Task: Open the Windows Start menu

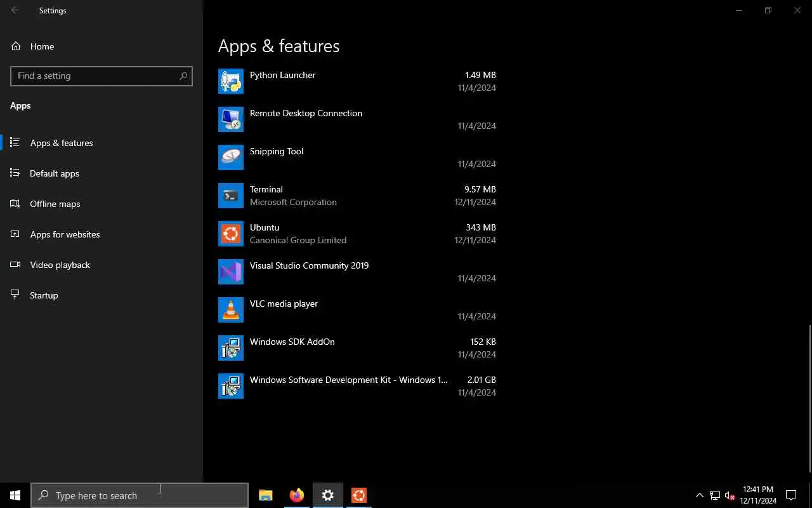Action: [x=15, y=495]
